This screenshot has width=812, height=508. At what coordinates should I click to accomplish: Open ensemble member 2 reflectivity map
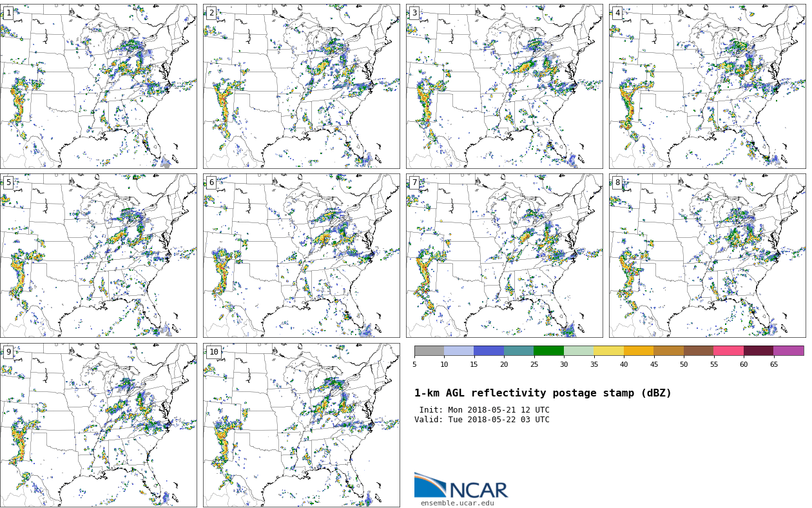point(301,86)
